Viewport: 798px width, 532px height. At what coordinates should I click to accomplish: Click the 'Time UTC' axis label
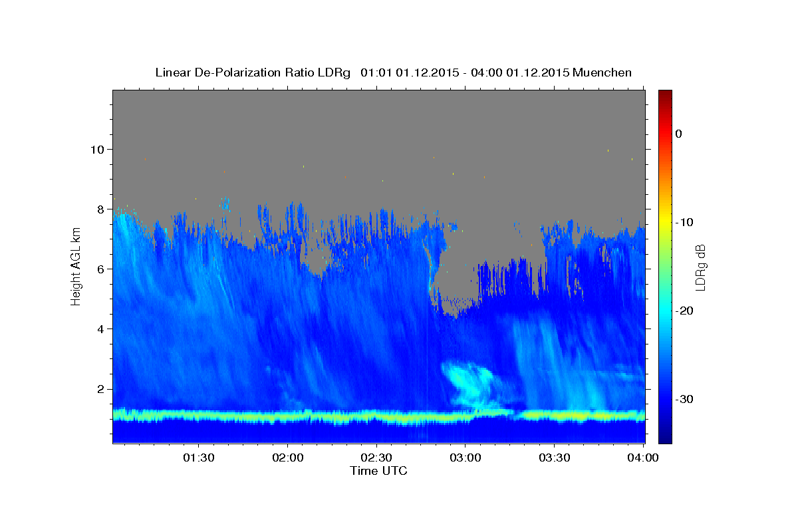tap(378, 471)
